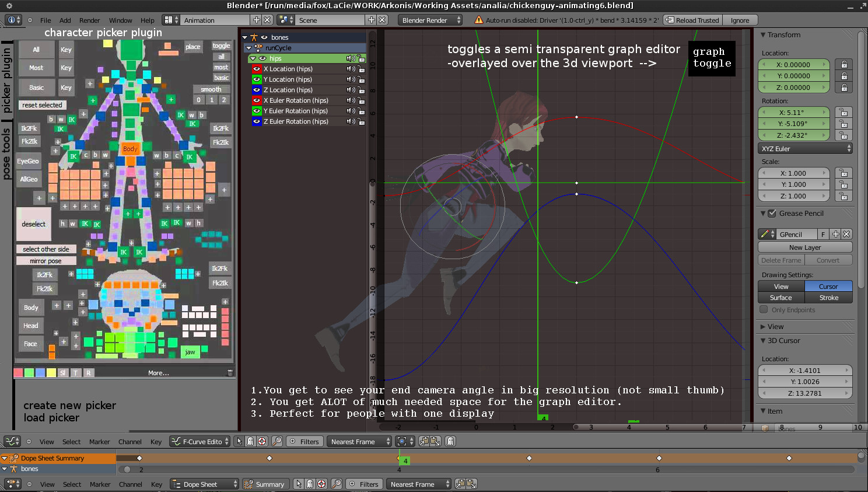Click the Dope Sheet magnifier search icon

(x=337, y=484)
